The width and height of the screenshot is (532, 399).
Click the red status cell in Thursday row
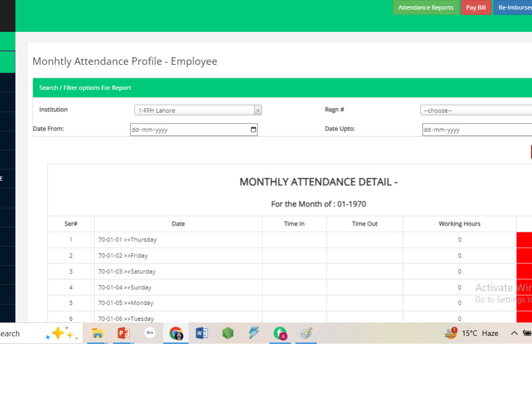coord(524,240)
